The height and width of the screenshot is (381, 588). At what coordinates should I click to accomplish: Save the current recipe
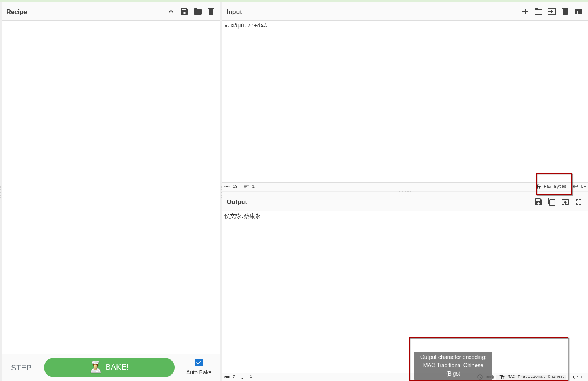pos(184,12)
